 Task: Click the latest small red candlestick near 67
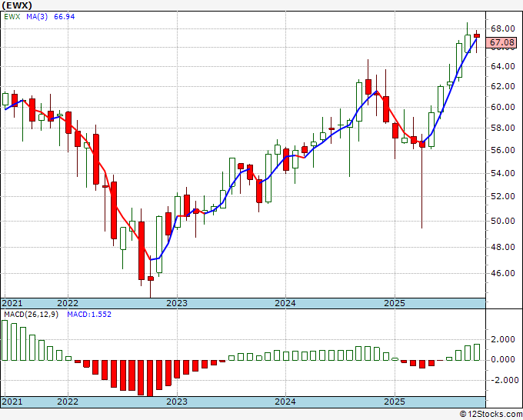click(x=477, y=35)
